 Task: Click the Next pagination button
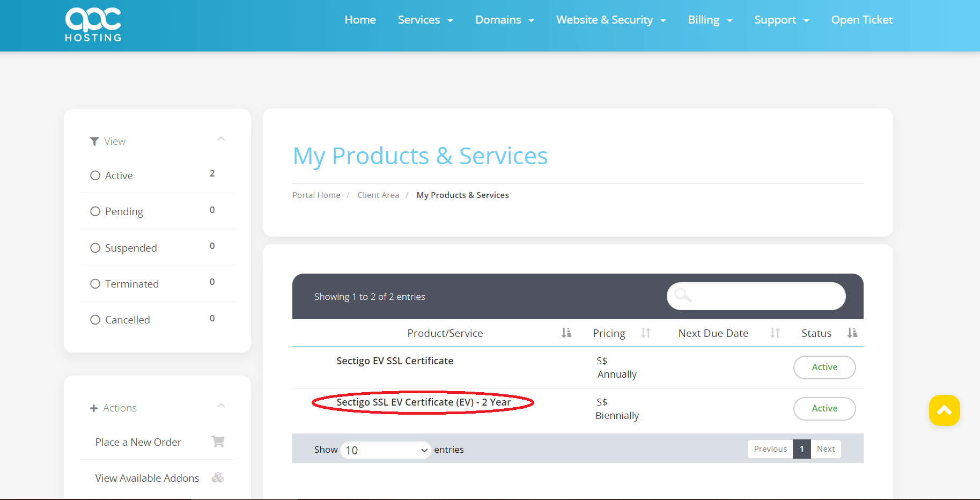pos(826,449)
